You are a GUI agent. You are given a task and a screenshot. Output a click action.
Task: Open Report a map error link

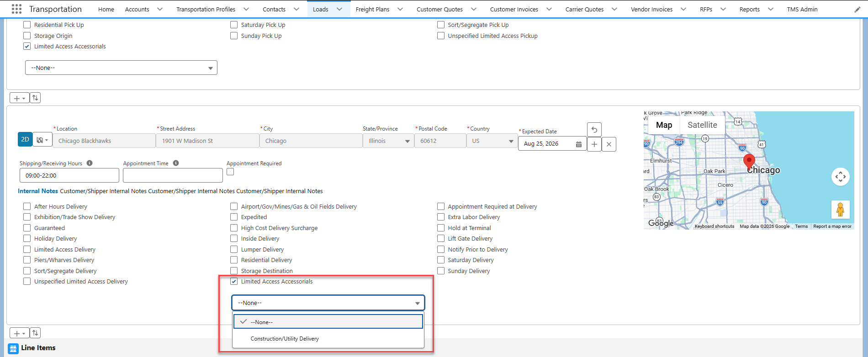(x=832, y=226)
